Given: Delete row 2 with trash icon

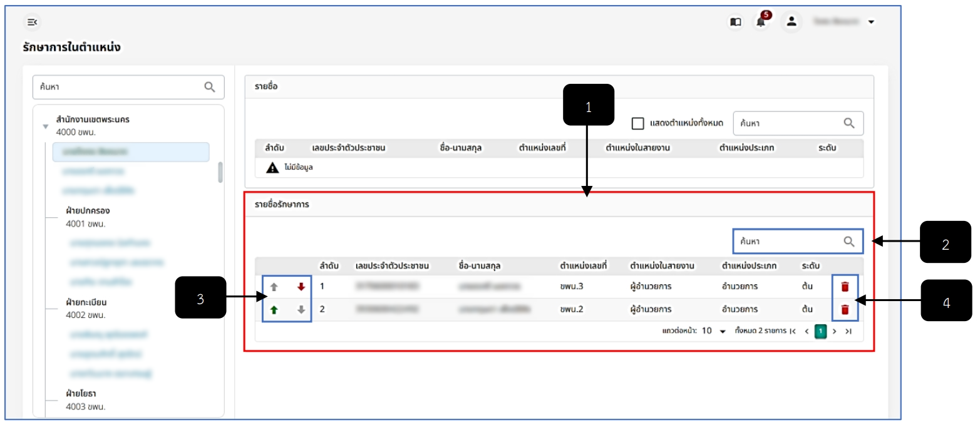Looking at the screenshot, I should (845, 309).
